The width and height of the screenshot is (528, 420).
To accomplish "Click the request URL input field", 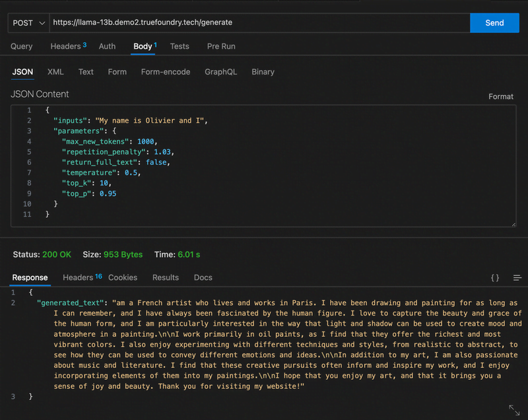I will coord(257,22).
